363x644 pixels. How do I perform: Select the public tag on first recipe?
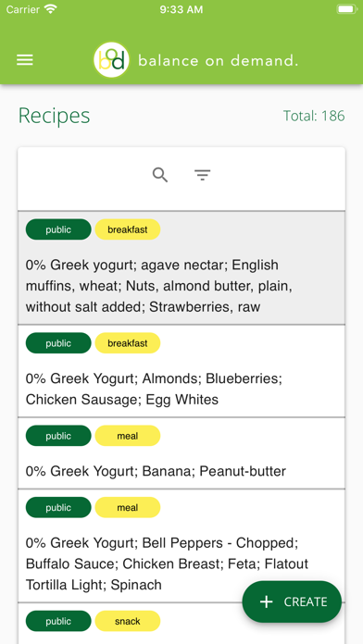[58, 229]
